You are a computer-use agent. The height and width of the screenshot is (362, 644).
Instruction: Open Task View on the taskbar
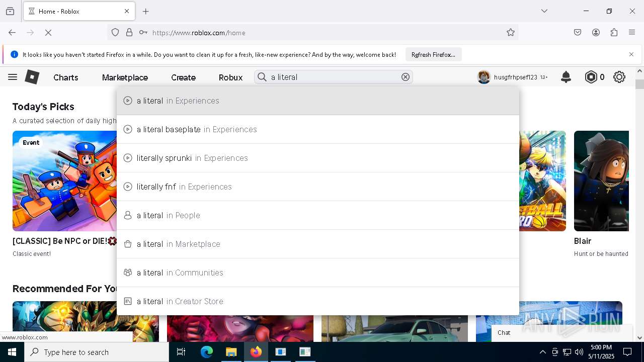(181, 352)
